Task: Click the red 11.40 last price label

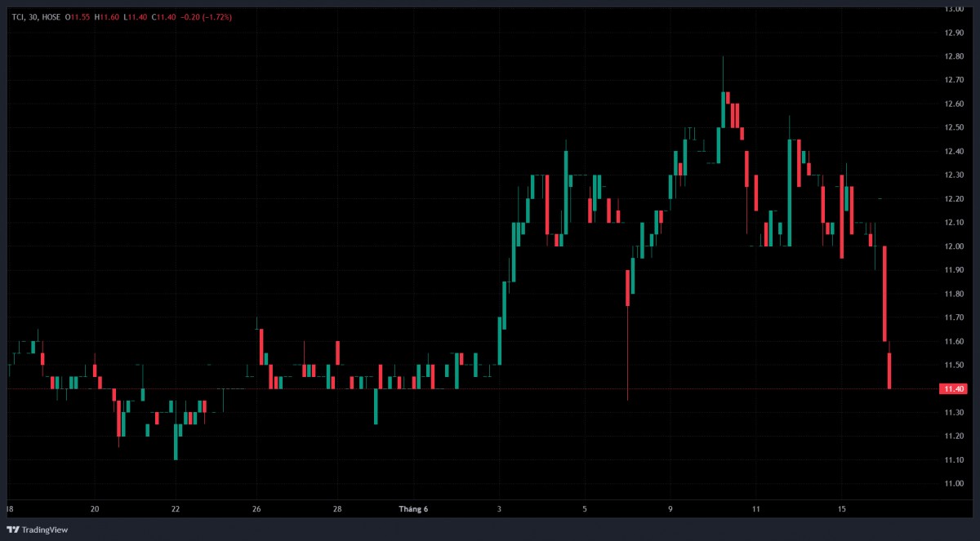Action: [954, 389]
